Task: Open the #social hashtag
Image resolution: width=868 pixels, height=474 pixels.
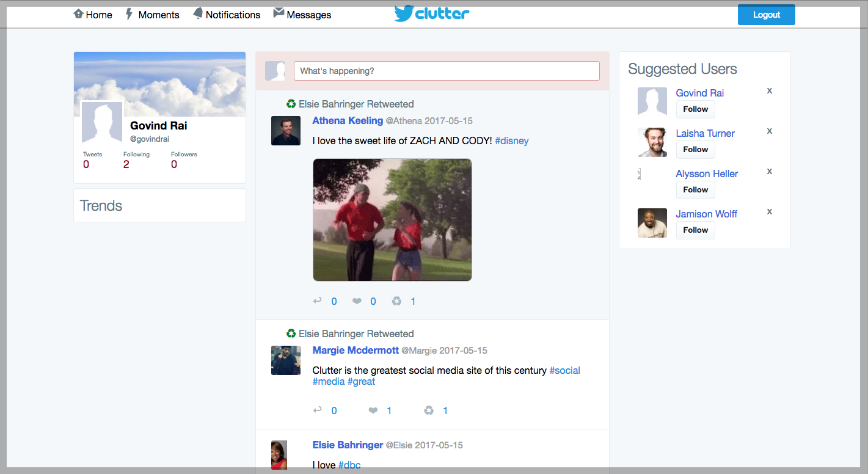Action: (x=565, y=371)
